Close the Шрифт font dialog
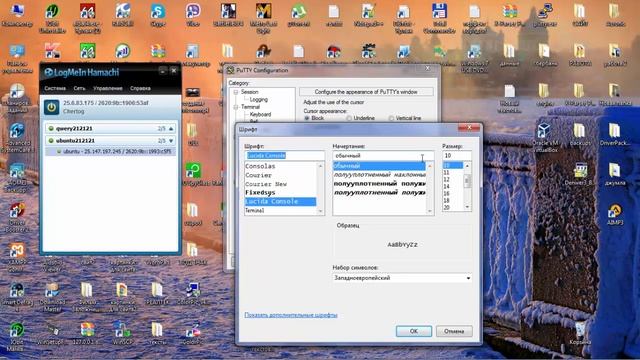This screenshot has height=360, width=640. (x=469, y=128)
